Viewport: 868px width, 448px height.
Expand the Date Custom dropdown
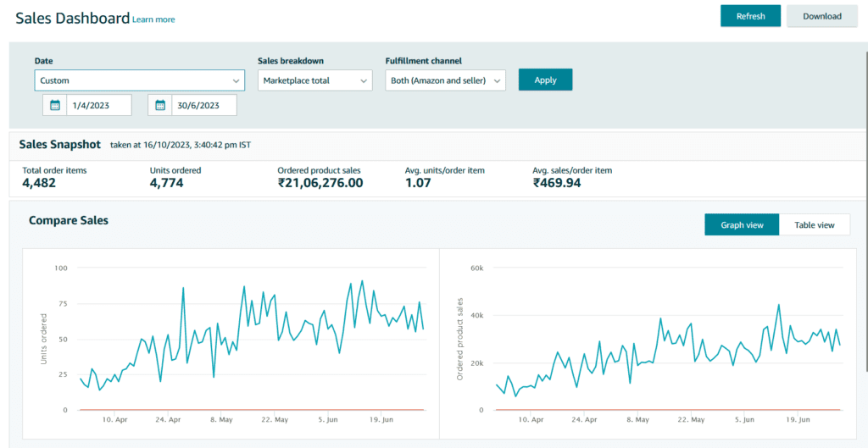click(140, 80)
